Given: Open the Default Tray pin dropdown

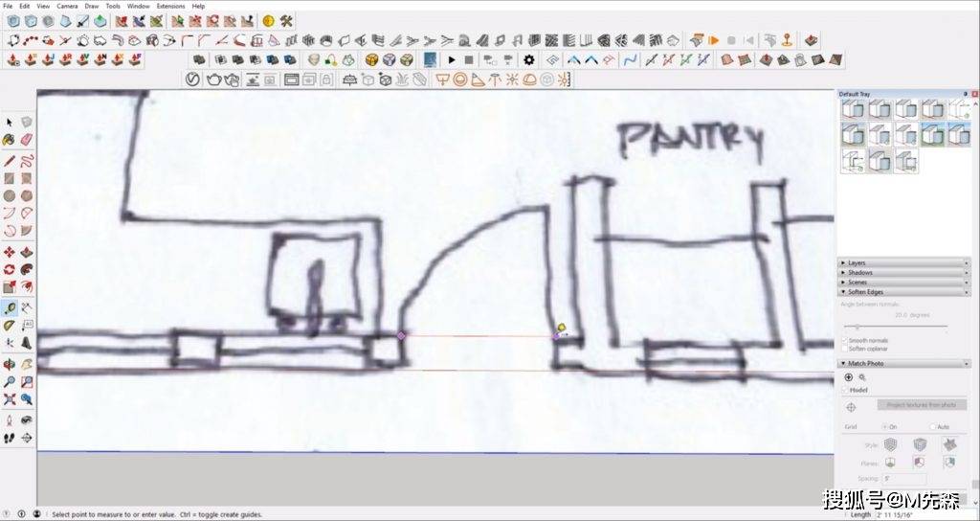Looking at the screenshot, I should pyautogui.click(x=966, y=94).
